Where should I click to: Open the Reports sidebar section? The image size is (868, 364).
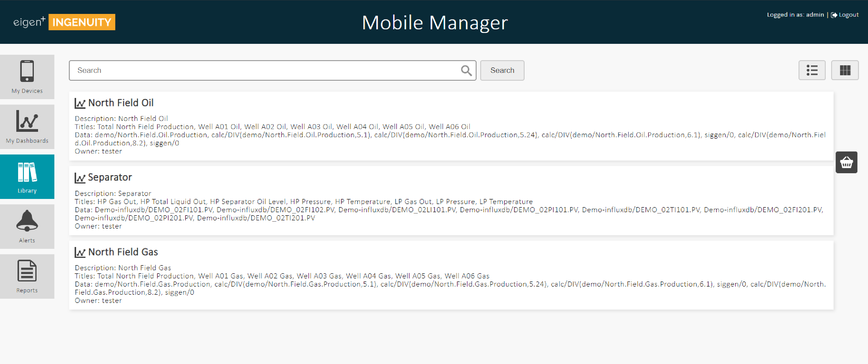click(x=27, y=277)
